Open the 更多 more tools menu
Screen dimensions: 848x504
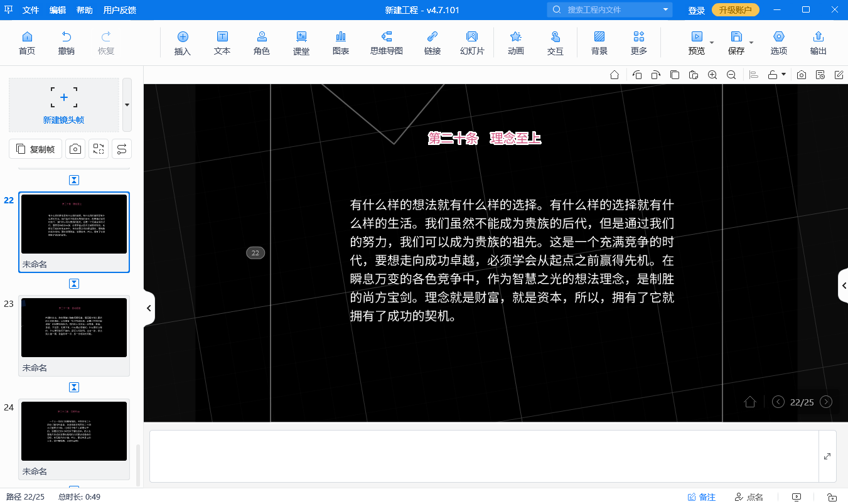pyautogui.click(x=639, y=43)
